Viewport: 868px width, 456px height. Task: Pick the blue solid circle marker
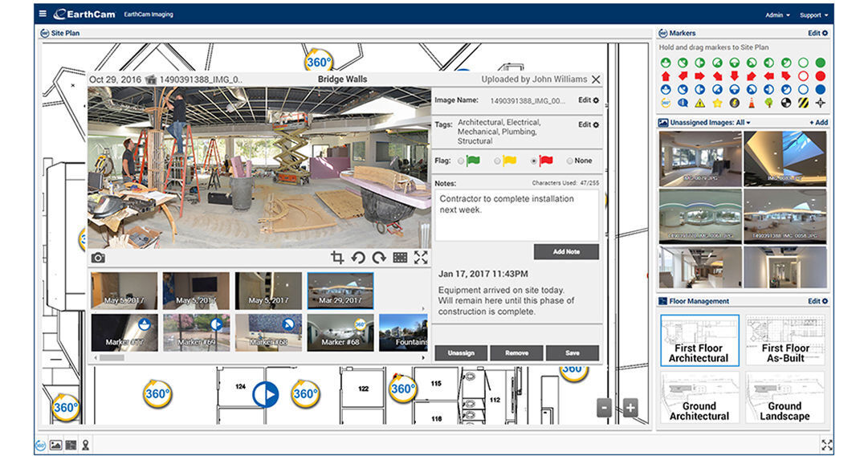[x=821, y=89]
